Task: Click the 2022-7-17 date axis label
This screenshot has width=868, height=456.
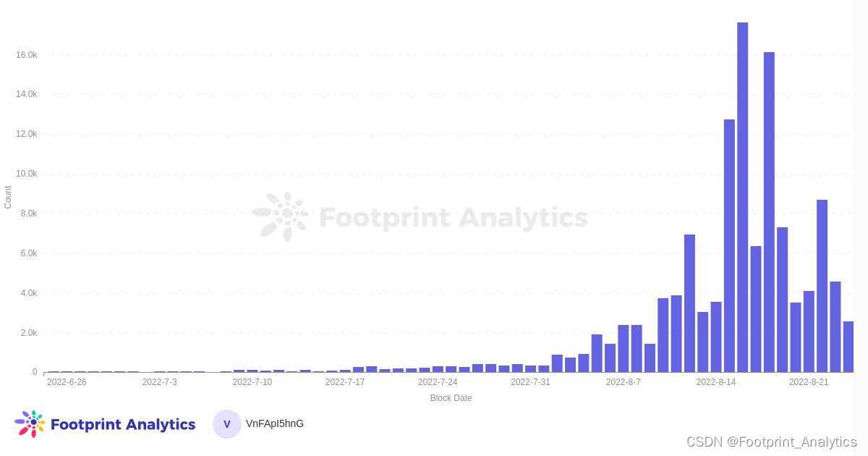Action: point(345,382)
